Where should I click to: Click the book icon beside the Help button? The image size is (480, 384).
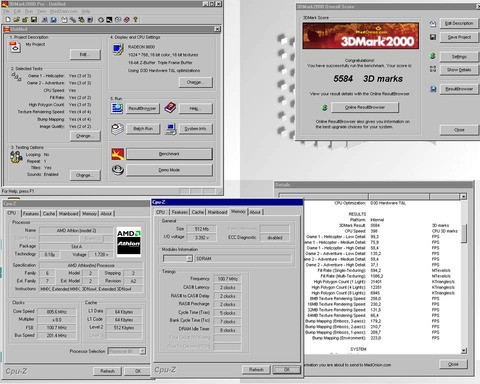click(x=170, y=108)
